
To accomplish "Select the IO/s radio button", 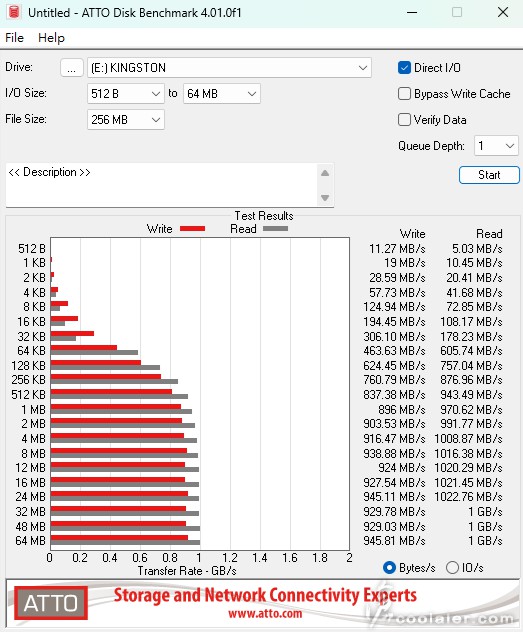I will click(452, 568).
